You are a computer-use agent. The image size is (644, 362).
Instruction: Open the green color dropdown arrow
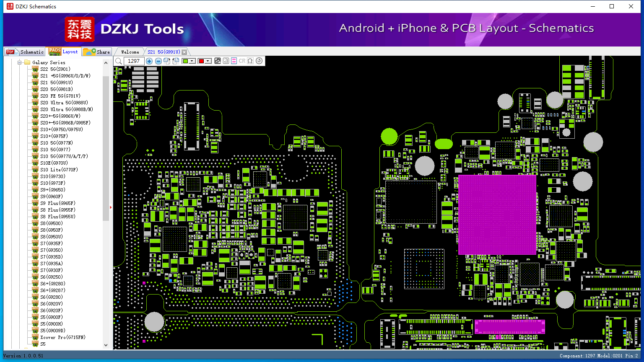pyautogui.click(x=192, y=61)
